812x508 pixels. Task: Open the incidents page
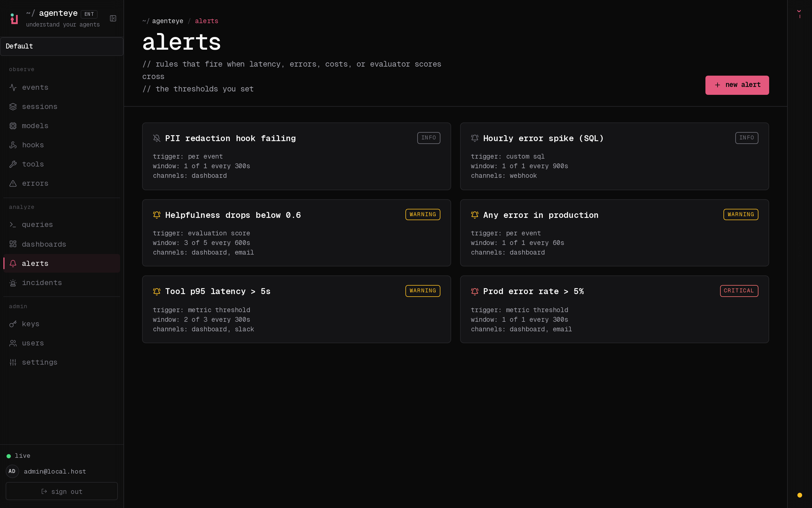point(62,283)
